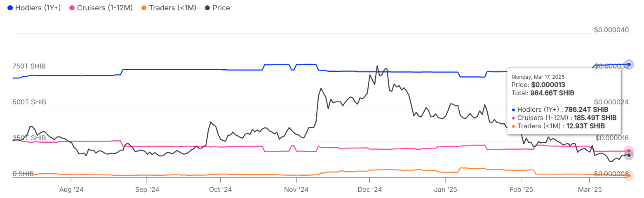Screen dimensions: 644x198
Task: Click the 750T SHIB axis label
Action: pos(29,66)
